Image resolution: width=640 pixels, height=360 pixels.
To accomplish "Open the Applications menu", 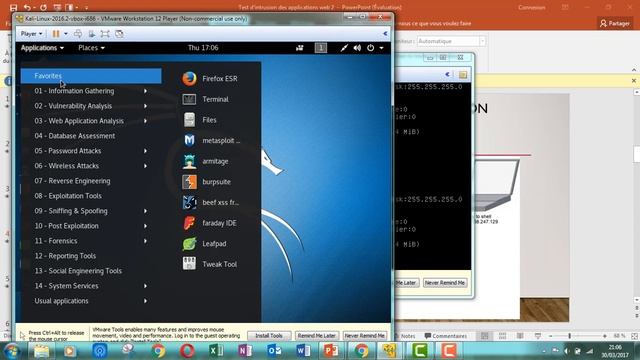I will point(42,48).
